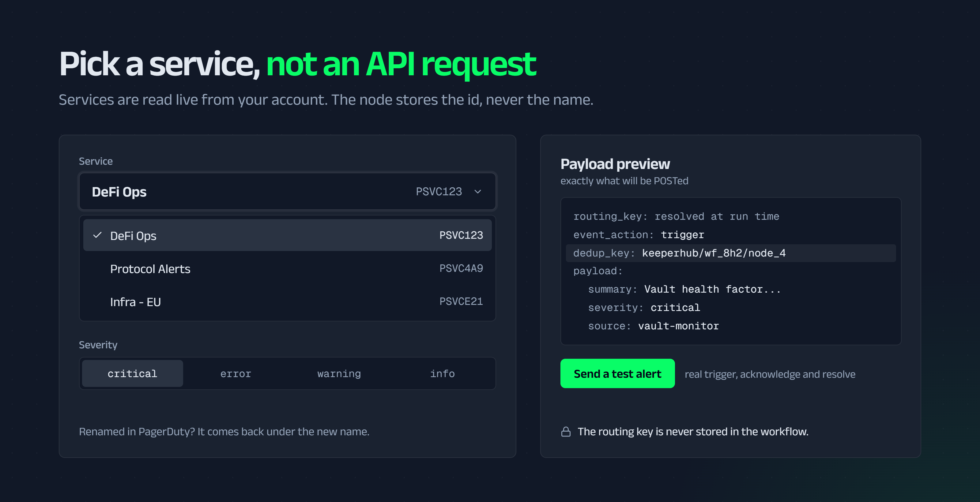This screenshot has width=980, height=502.
Task: Click event_action: trigger line
Action: [x=638, y=235]
